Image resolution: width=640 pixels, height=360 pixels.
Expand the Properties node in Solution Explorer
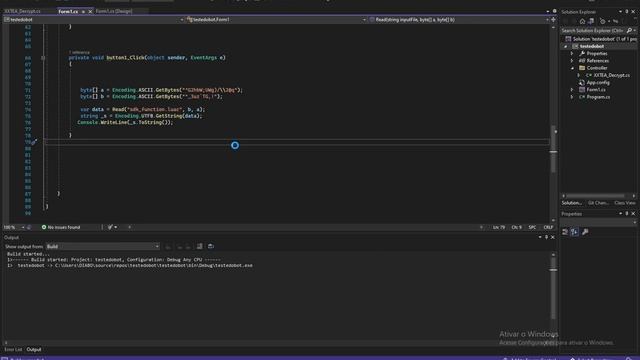pos(572,53)
